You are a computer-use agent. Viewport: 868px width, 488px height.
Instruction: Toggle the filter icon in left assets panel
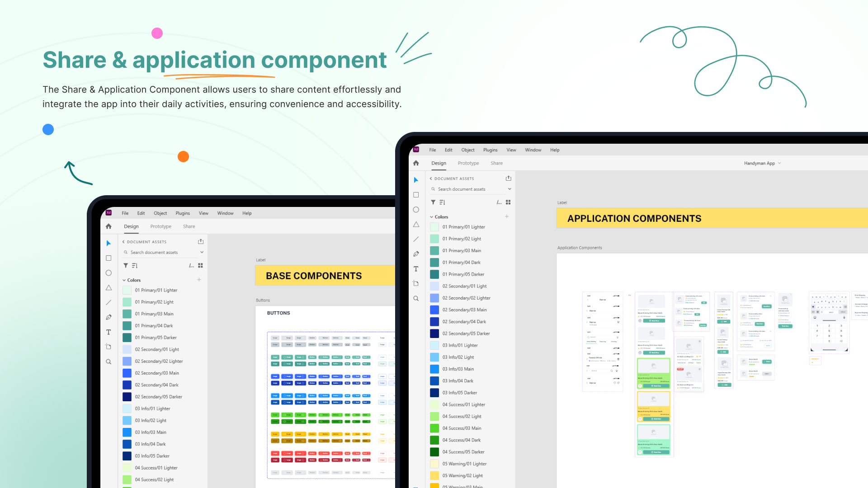click(126, 266)
